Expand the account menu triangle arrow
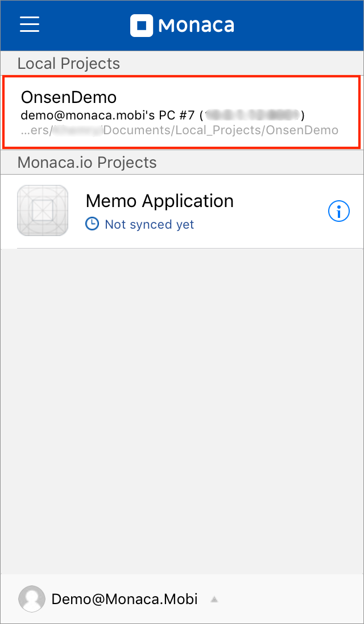364x624 pixels. click(214, 599)
